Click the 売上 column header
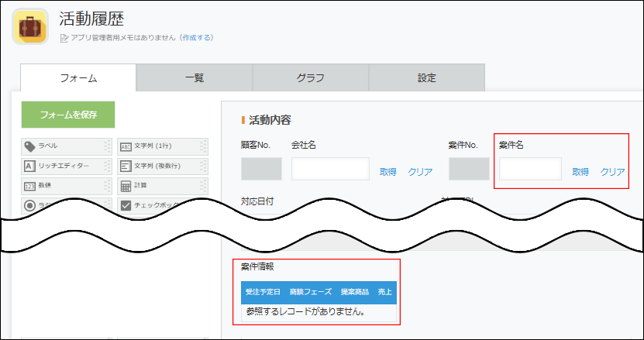Screen dimensions: 644x340 385,292
